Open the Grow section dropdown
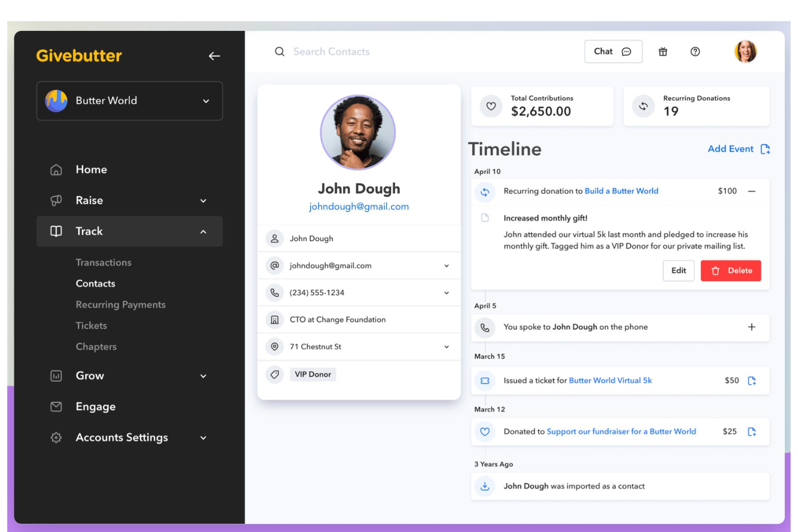Image resolution: width=798 pixels, height=532 pixels. 203,376
